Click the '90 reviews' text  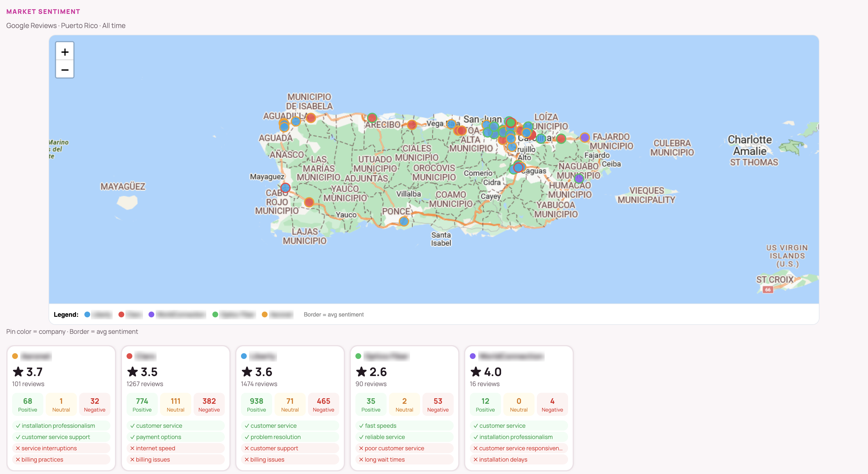[371, 384]
